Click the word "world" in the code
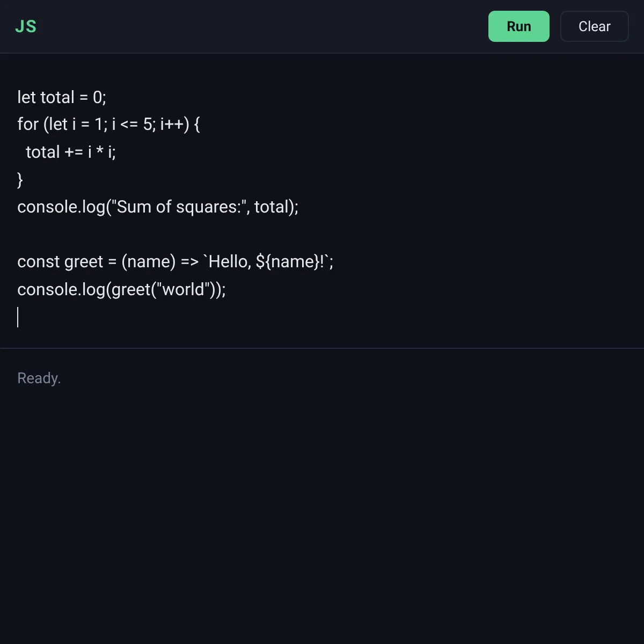The width and height of the screenshot is (644, 644). point(183,289)
